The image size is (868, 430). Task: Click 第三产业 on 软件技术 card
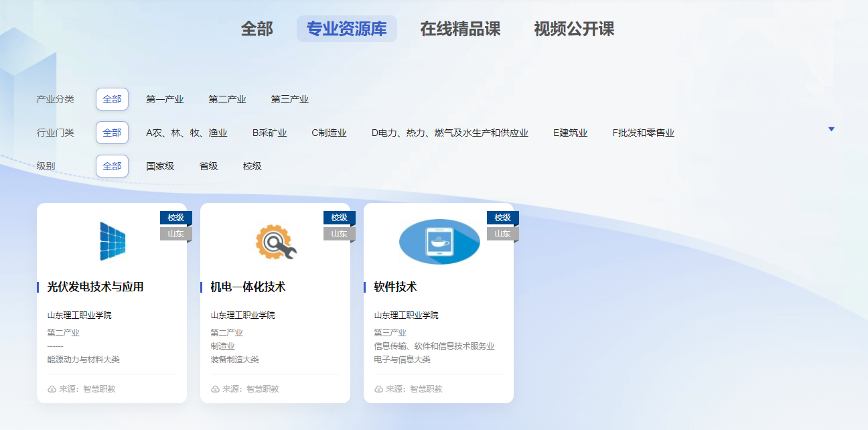coord(390,333)
